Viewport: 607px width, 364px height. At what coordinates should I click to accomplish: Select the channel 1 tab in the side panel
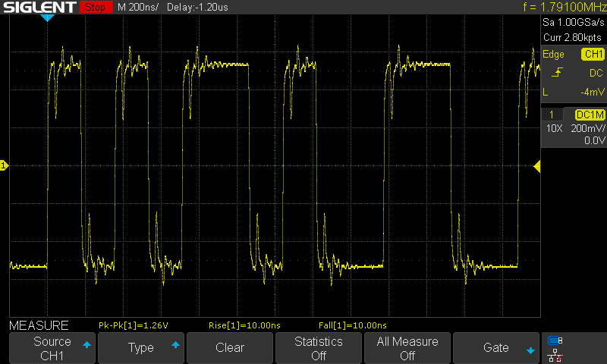click(552, 114)
